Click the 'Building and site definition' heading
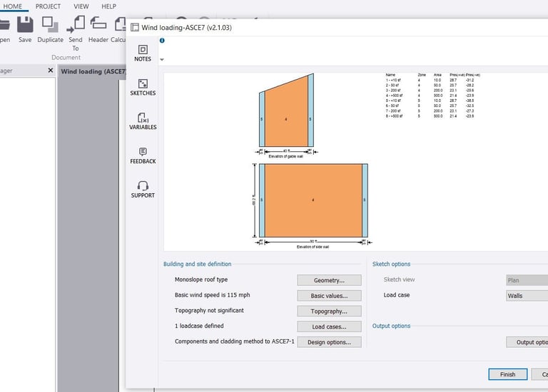The height and width of the screenshot is (392, 548). [x=198, y=264]
